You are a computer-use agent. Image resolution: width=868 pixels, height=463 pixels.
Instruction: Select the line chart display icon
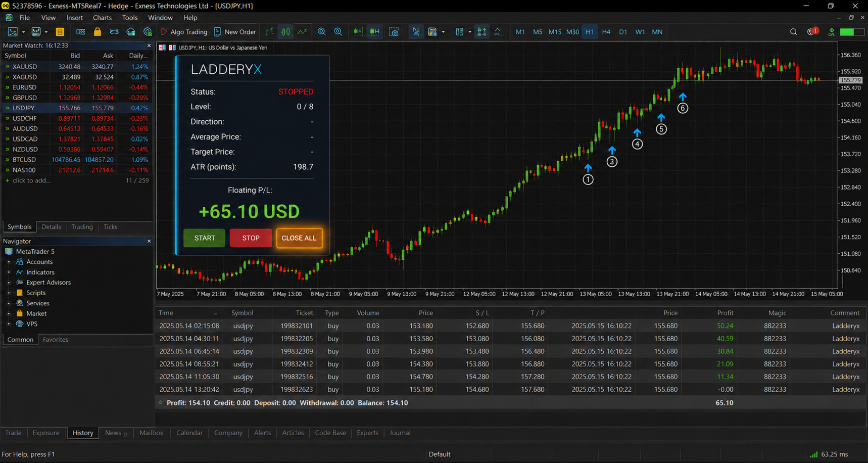(x=302, y=32)
